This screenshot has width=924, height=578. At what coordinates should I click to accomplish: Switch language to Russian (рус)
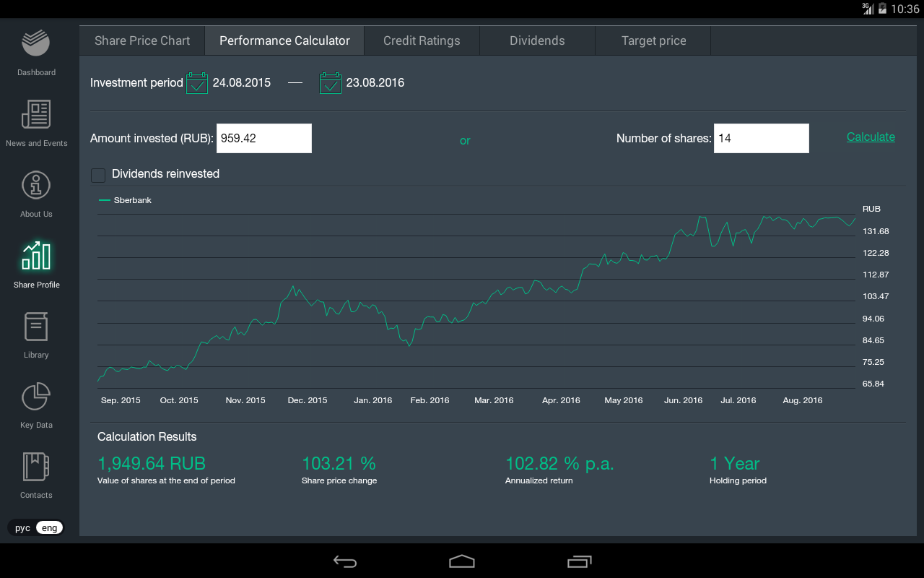tap(22, 528)
